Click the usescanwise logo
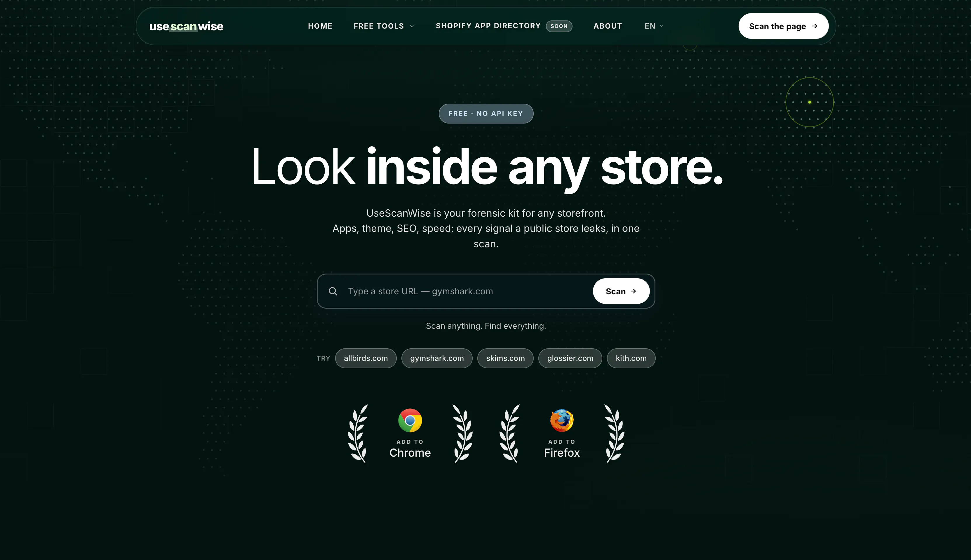The height and width of the screenshot is (560, 971). pos(186,26)
